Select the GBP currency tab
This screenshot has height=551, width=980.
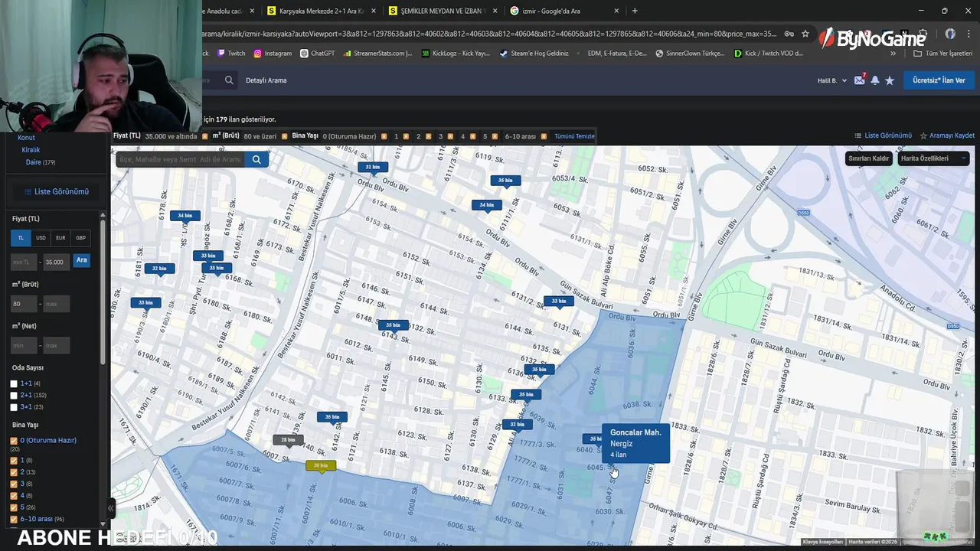coord(80,238)
